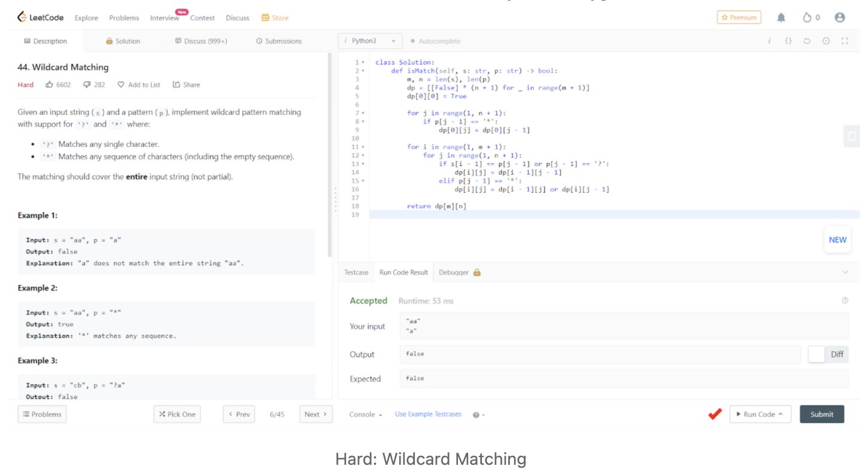Screen dimensions: 868x475
Task: Click the thumbs down dislike icon
Action: [87, 84]
